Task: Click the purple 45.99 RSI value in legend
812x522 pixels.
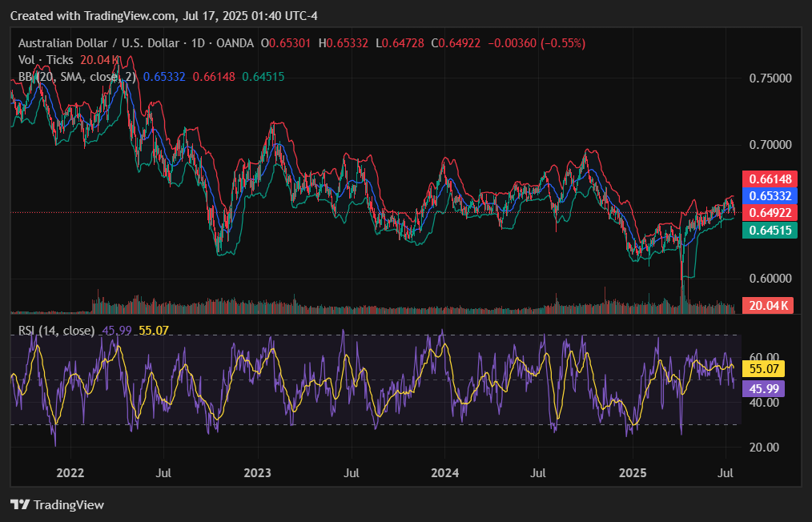Action: pos(117,331)
